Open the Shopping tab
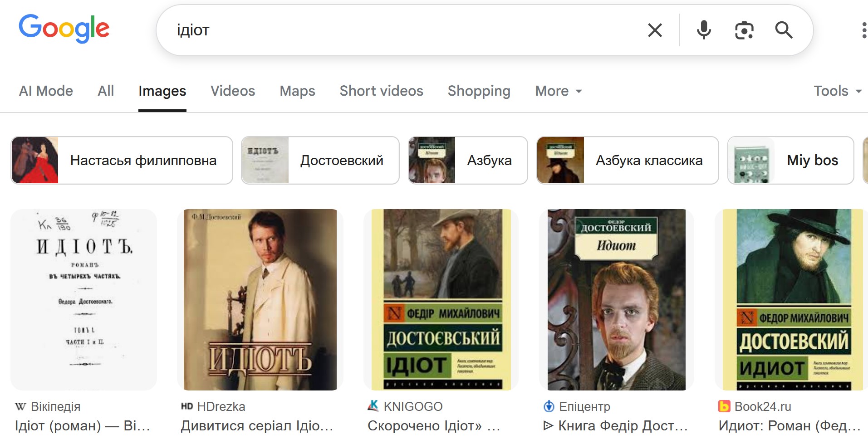 [479, 91]
